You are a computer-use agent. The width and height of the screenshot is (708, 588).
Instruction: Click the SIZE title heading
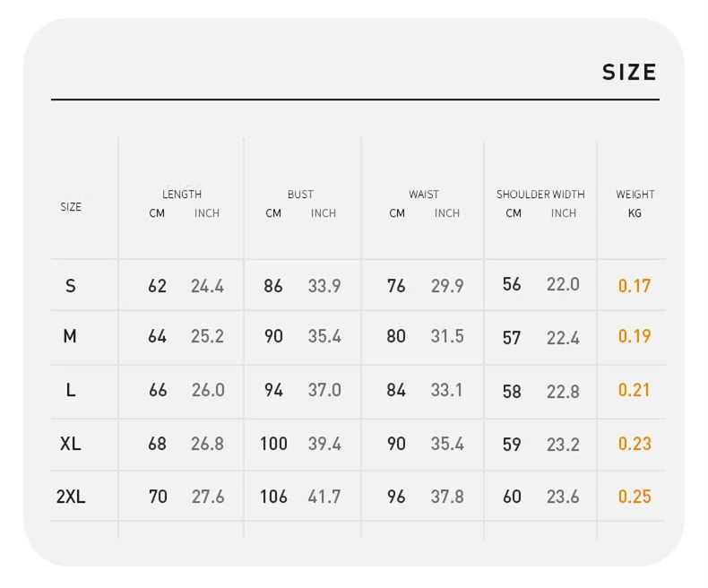coord(629,72)
